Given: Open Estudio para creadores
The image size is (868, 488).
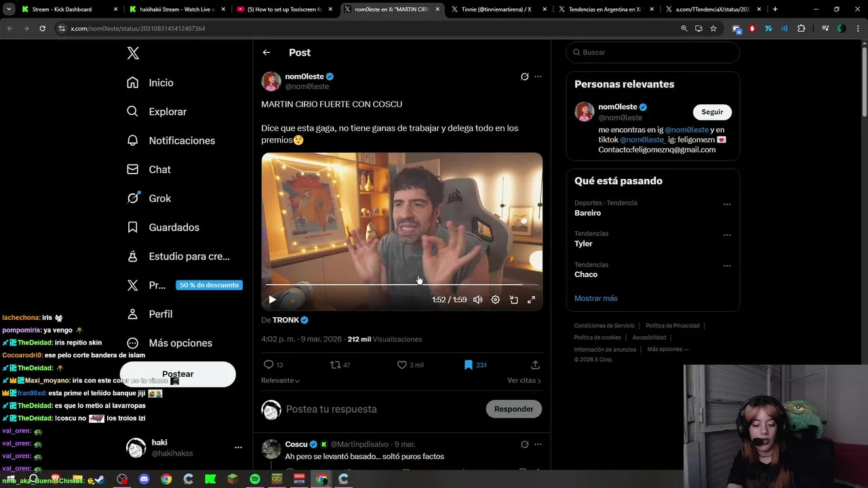Looking at the screenshot, I should (x=178, y=256).
